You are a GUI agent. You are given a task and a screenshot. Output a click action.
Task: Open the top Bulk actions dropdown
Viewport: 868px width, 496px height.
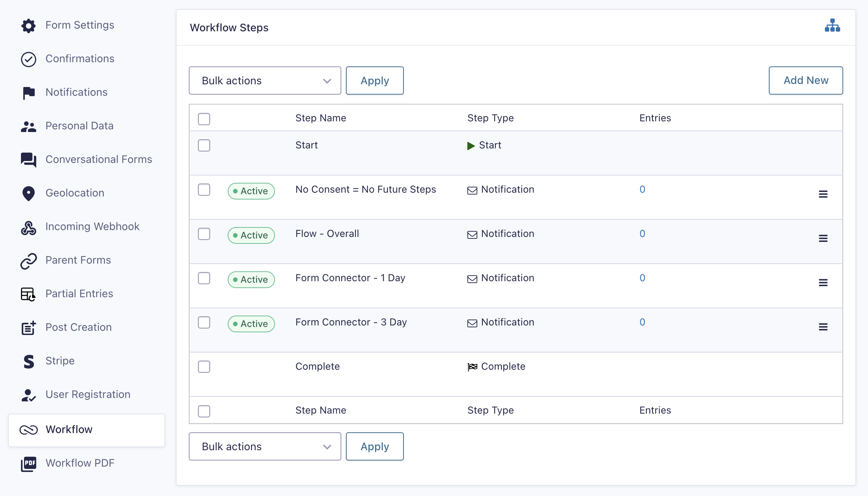pos(265,81)
